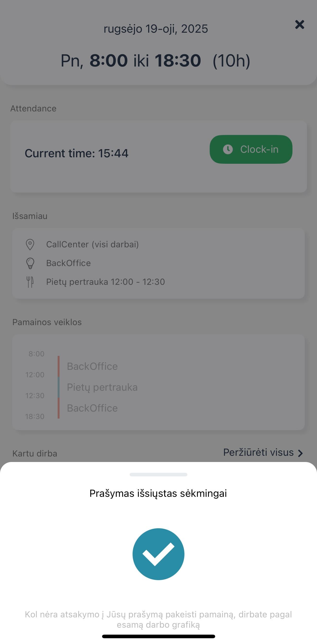Expand the chevron next to Peržiūrėti visus
The width and height of the screenshot is (317, 644).
tap(300, 453)
